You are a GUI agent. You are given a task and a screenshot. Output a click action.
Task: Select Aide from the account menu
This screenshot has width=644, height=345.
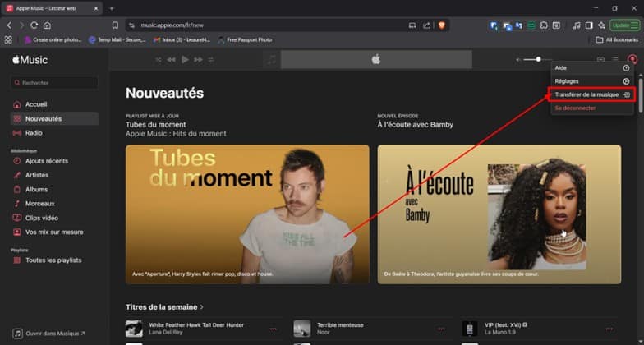(591, 67)
